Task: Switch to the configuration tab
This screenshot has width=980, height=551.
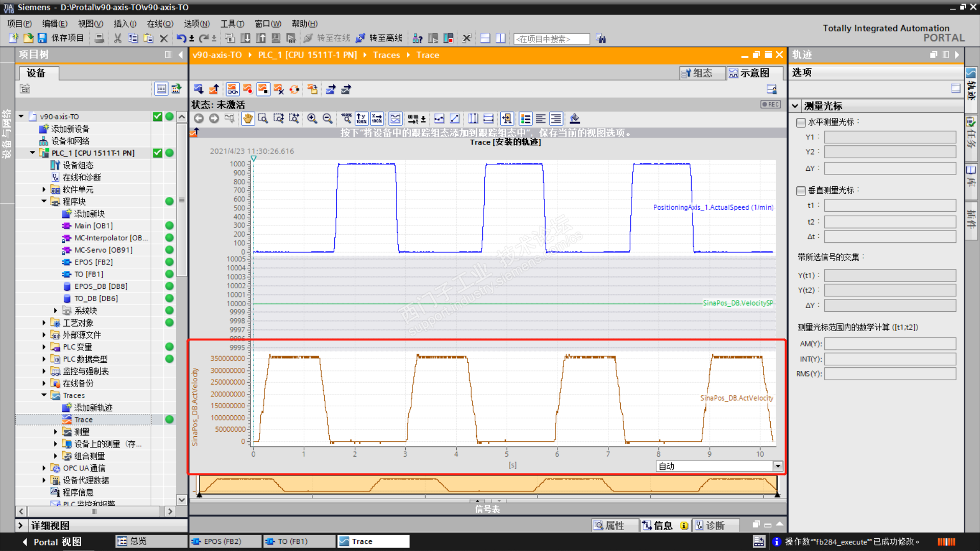Action: [x=702, y=73]
